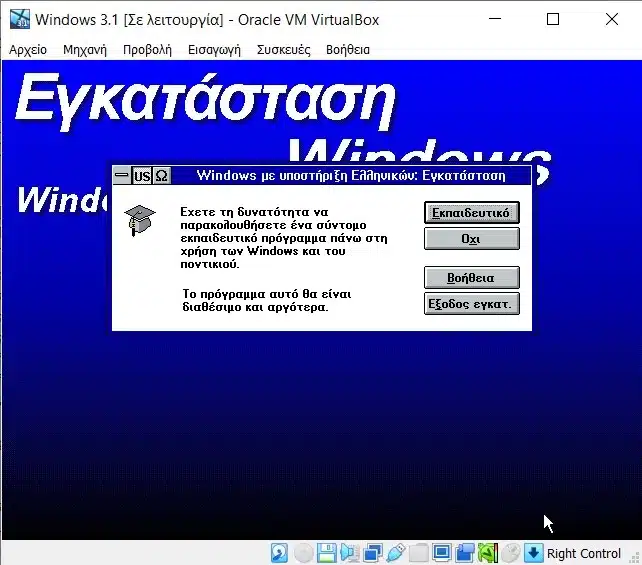This screenshot has height=565, width=642.
Task: Click the audio speaker status icon
Action: click(x=349, y=553)
